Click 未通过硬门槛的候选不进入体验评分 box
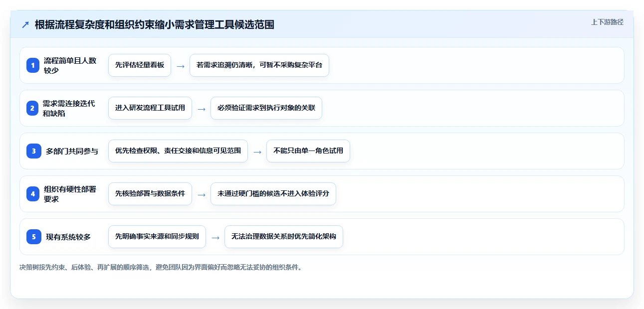Screen dimensions: 644x309 click(273, 194)
